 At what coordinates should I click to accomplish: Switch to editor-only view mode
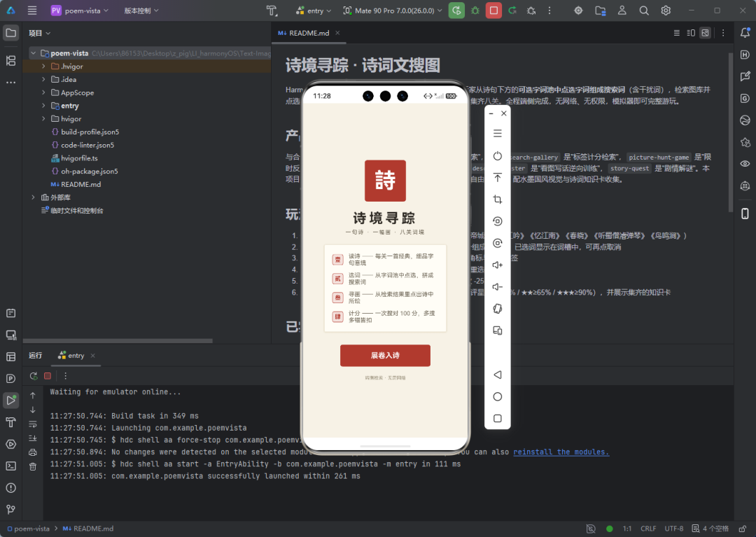[x=677, y=33]
